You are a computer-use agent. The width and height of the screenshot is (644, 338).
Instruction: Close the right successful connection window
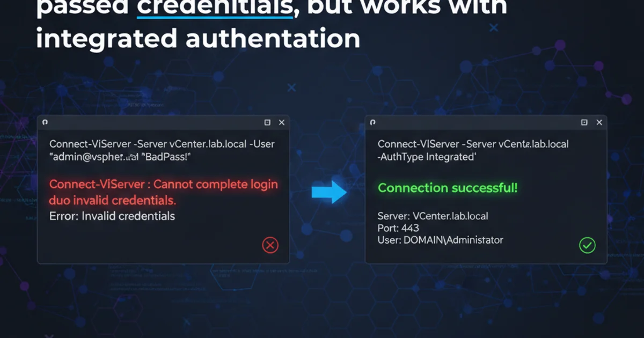pyautogui.click(x=599, y=123)
